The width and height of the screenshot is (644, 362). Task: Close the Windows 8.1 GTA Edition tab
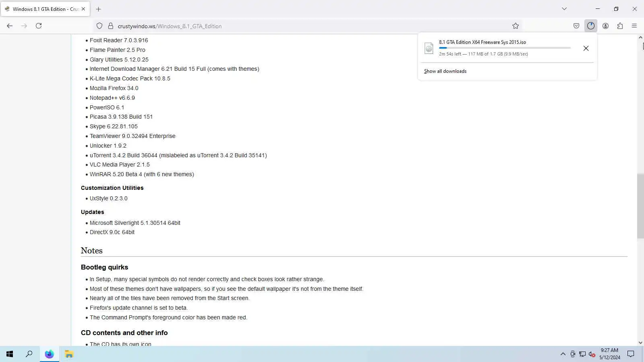[x=83, y=9]
